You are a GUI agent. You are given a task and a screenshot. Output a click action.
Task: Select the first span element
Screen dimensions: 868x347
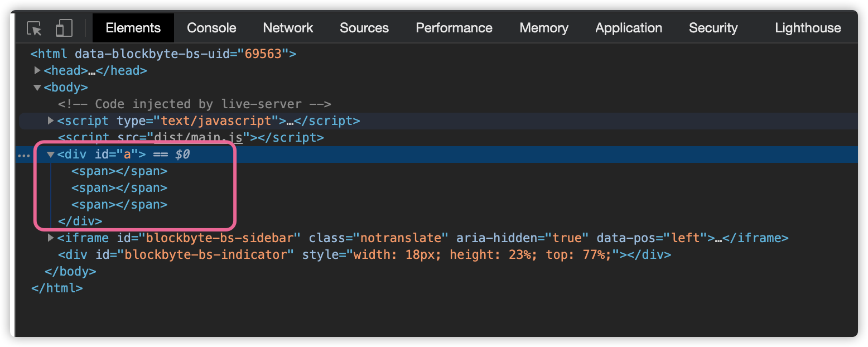tap(119, 171)
